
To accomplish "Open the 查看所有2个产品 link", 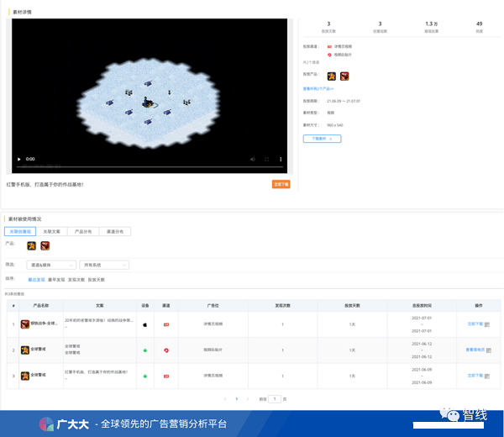I will (x=318, y=89).
